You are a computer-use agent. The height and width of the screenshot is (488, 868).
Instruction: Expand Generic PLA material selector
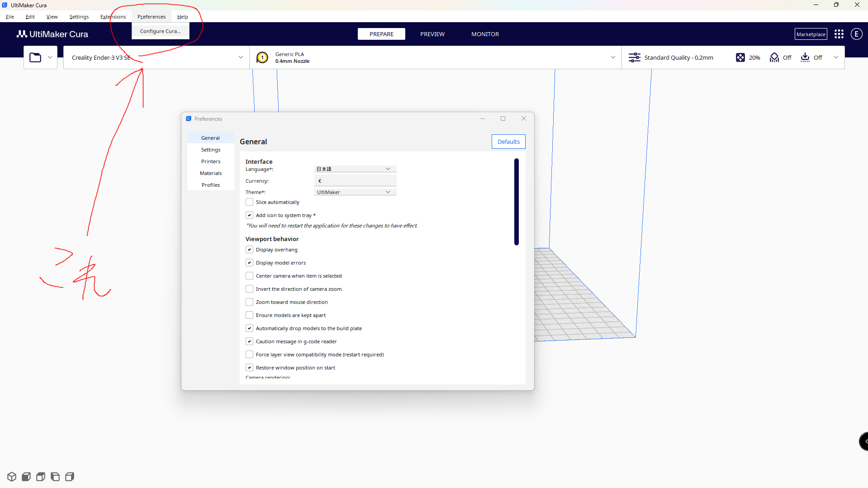[436, 57]
